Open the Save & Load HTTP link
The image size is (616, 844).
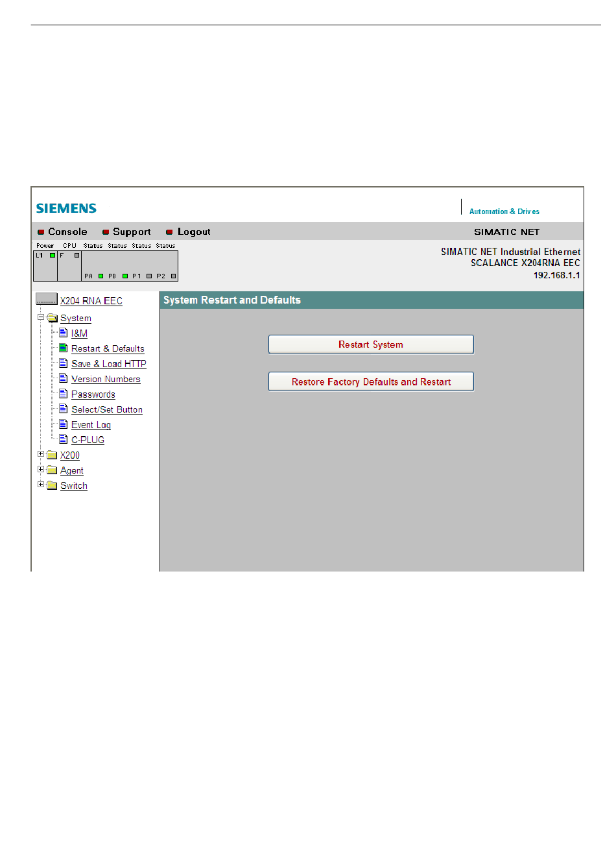point(109,364)
